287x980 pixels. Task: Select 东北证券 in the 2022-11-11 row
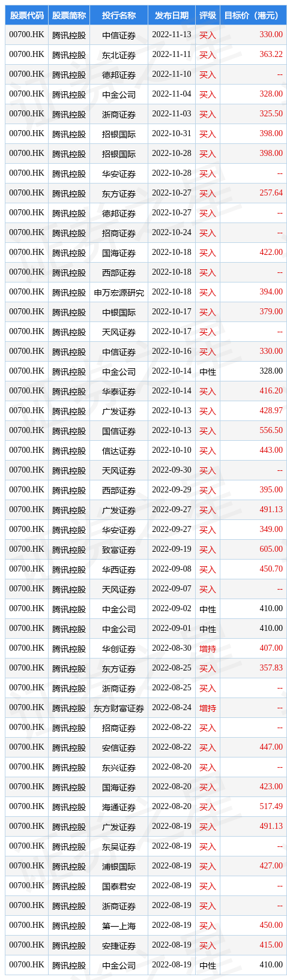[119, 55]
